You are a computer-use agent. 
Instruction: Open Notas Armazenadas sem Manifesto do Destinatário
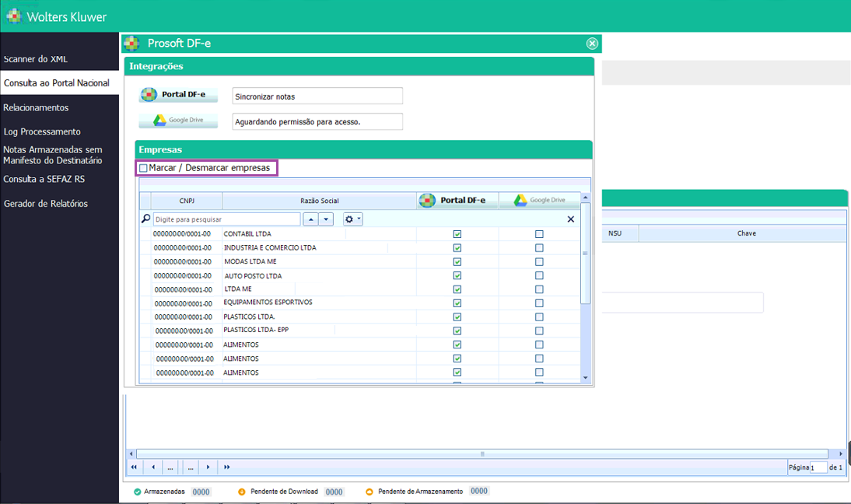click(x=53, y=155)
